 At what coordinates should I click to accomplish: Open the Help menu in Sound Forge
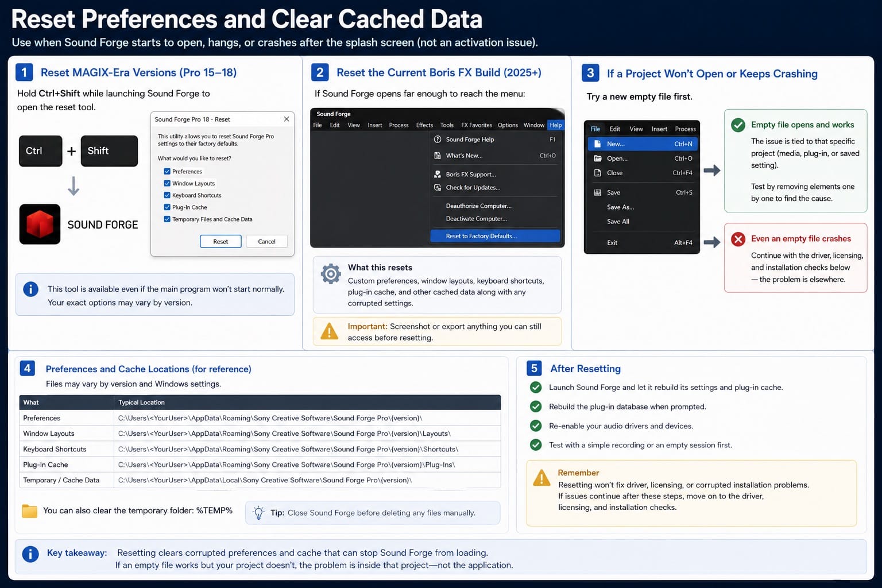coord(556,125)
